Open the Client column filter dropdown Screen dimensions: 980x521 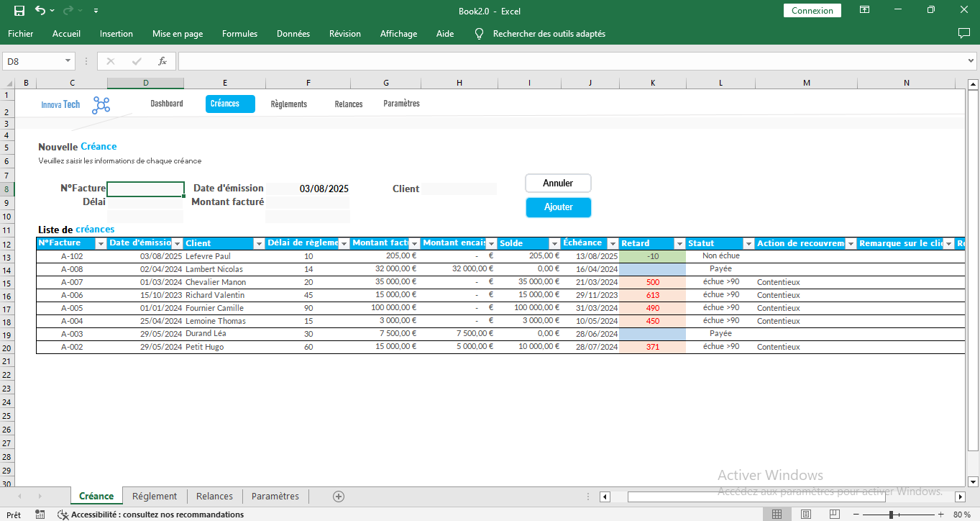258,244
